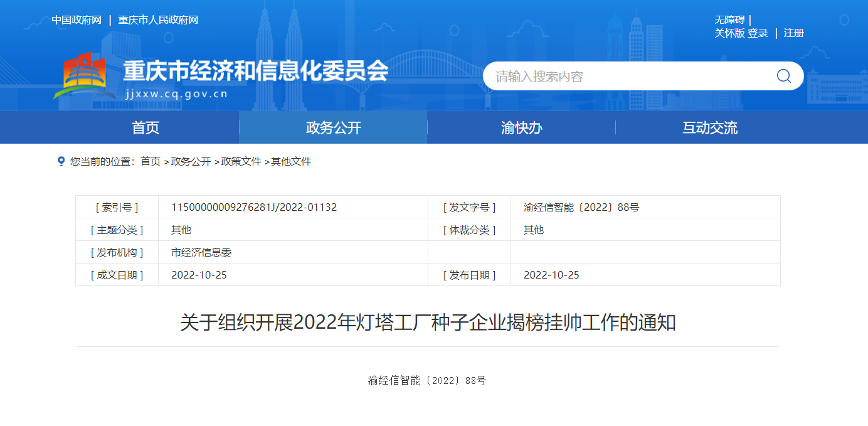This screenshot has width=868, height=426.
Task: Click the 重庆市经济和信息化委员会 site title
Action: tap(255, 71)
